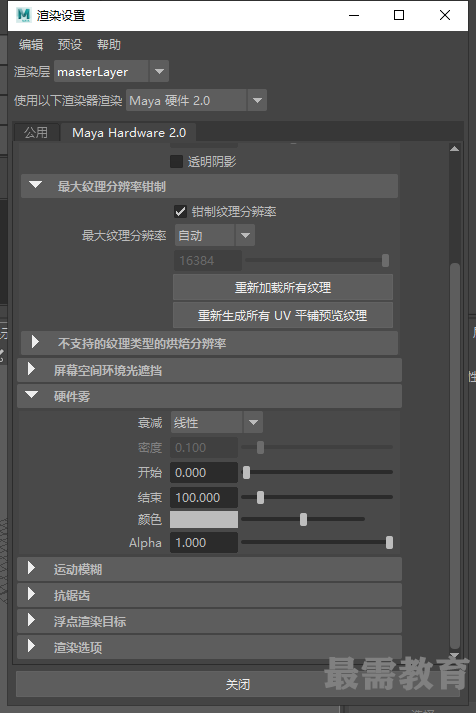Viewport: 476px width, 713px height.
Task: Click the Alpha 1.000 input field
Action: point(204,542)
